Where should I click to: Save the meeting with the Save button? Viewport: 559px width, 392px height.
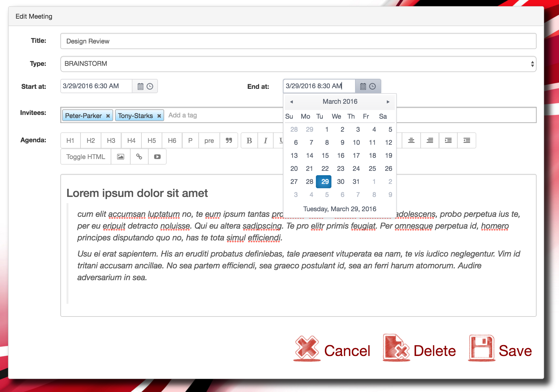point(500,349)
